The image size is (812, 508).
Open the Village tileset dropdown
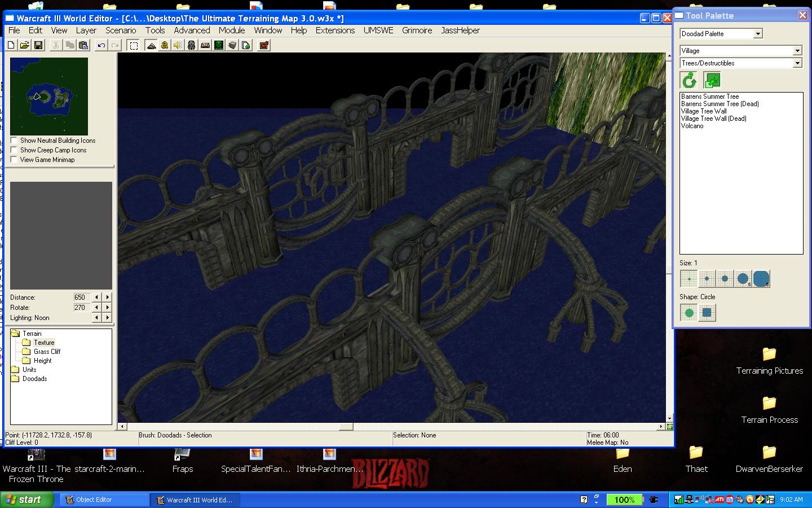(x=797, y=51)
